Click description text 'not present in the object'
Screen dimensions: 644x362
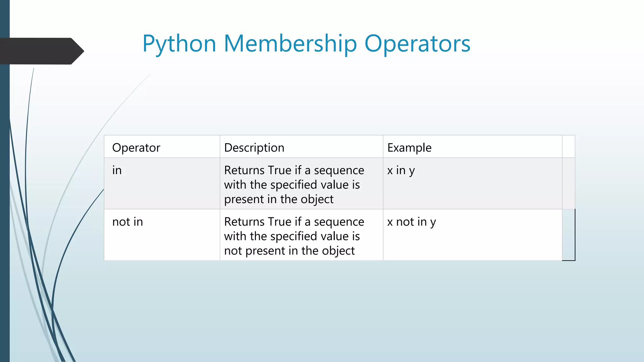[x=289, y=251]
